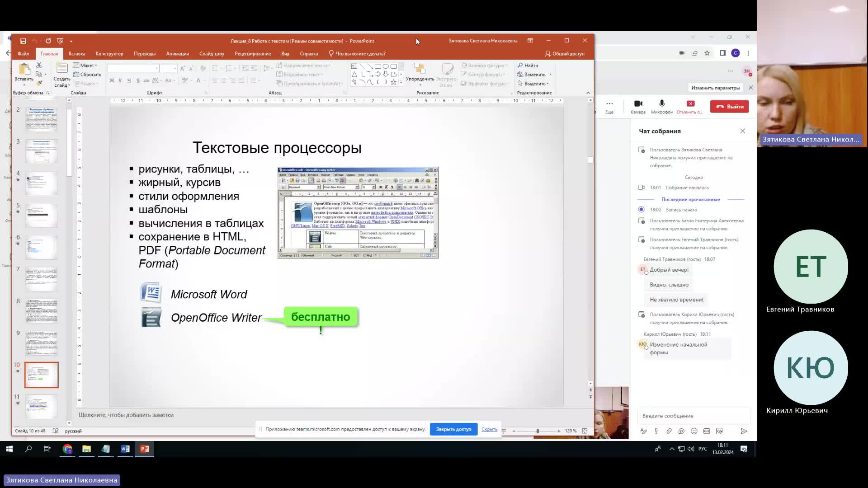
Task: Expand the shapes gallery More arrow
Action: click(x=401, y=83)
